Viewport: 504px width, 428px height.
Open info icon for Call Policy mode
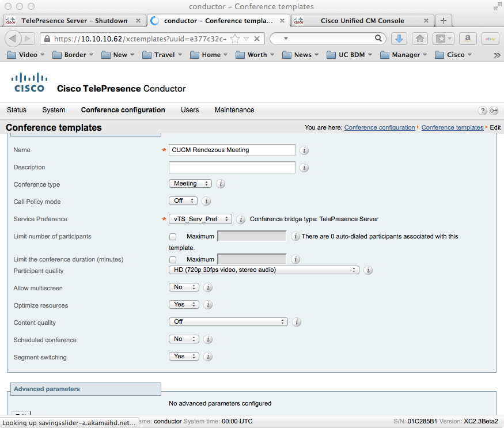[206, 201]
